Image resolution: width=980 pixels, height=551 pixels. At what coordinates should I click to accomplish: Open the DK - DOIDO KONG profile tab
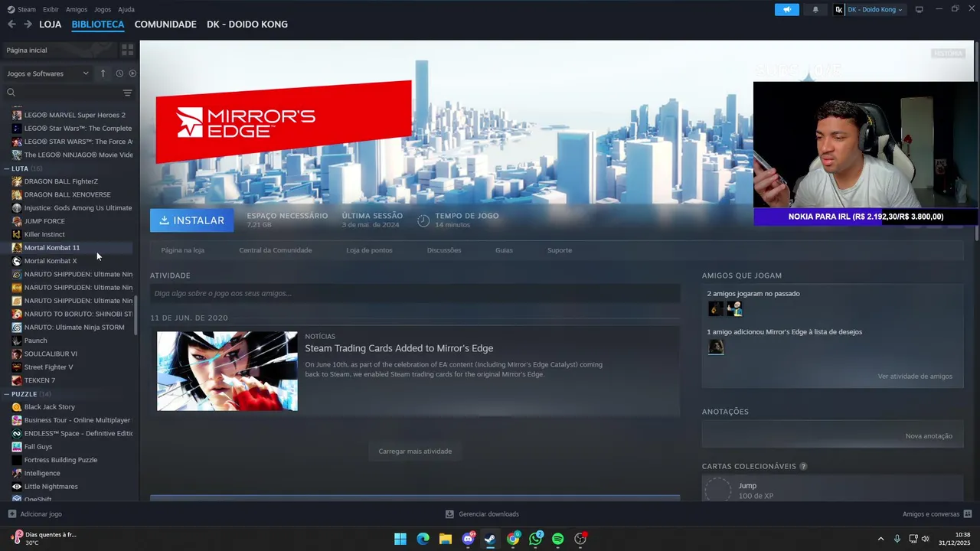[247, 24]
